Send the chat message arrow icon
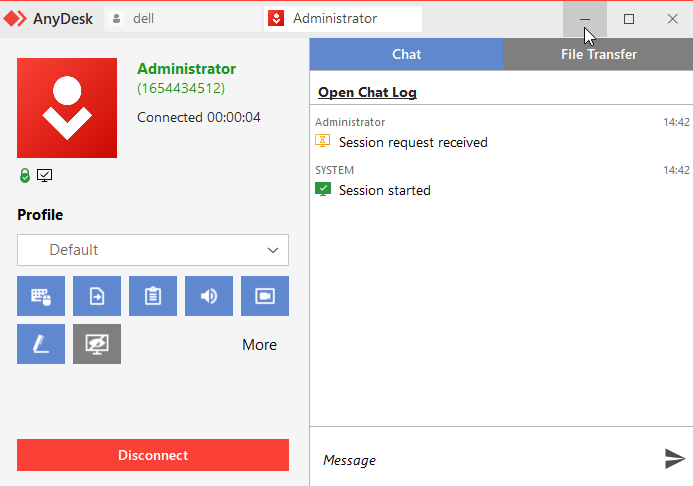This screenshot has height=486, width=693. click(674, 459)
